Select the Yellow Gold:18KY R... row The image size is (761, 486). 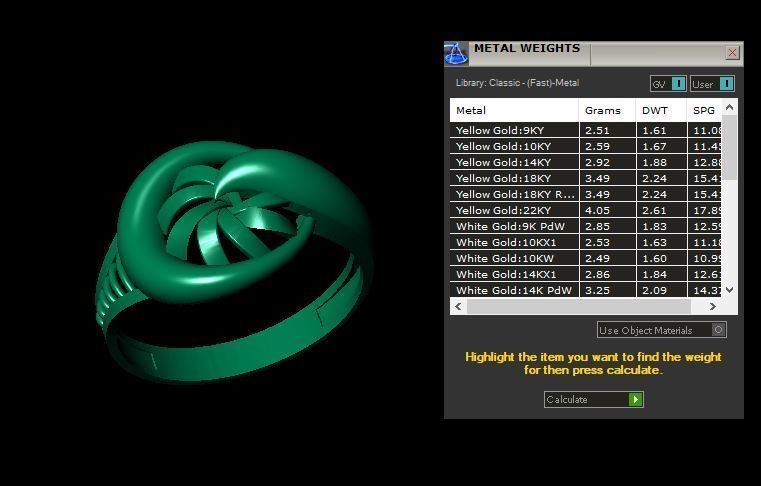pos(586,194)
